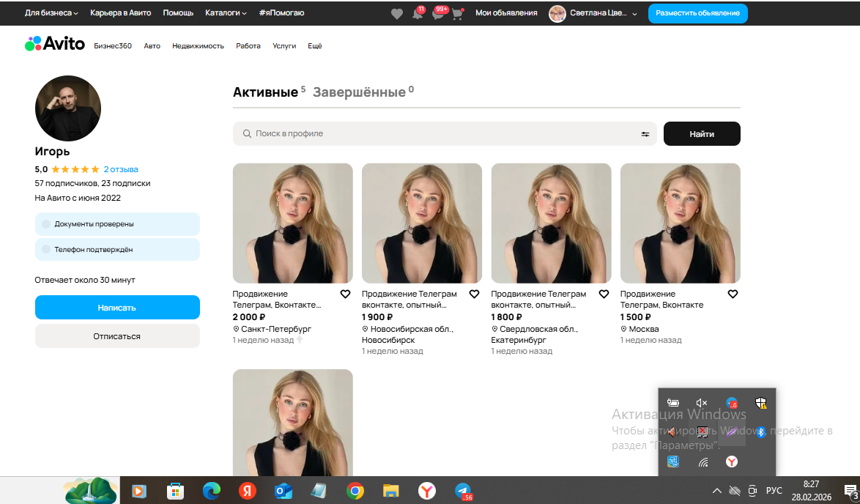The height and width of the screenshot is (504, 860).
Task: Toggle heart on the 1 900 ₽ Новосибирск listing
Action: pyautogui.click(x=474, y=294)
